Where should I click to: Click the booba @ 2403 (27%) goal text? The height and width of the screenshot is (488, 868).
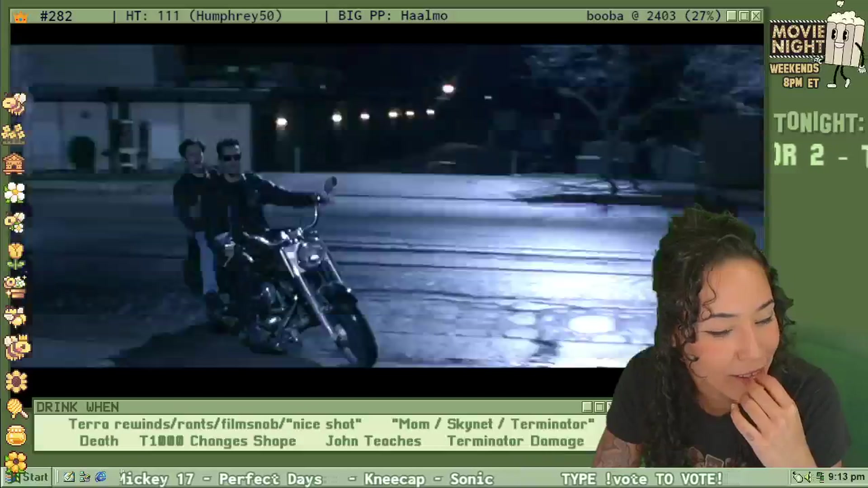point(654,16)
